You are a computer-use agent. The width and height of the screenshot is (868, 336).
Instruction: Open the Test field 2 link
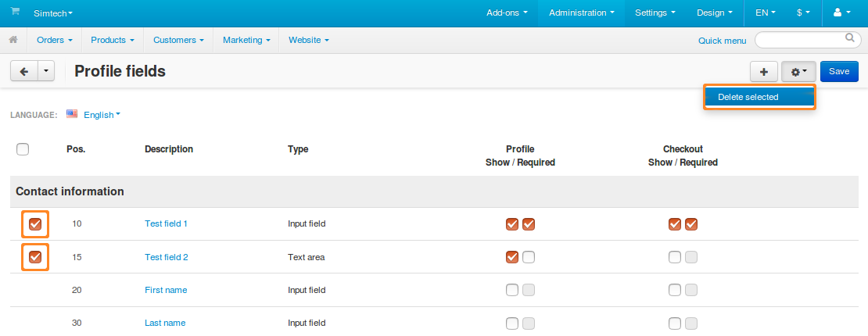pyautogui.click(x=166, y=257)
